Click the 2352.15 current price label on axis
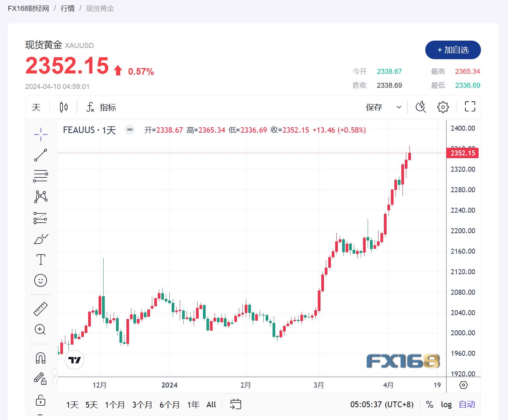 463,153
